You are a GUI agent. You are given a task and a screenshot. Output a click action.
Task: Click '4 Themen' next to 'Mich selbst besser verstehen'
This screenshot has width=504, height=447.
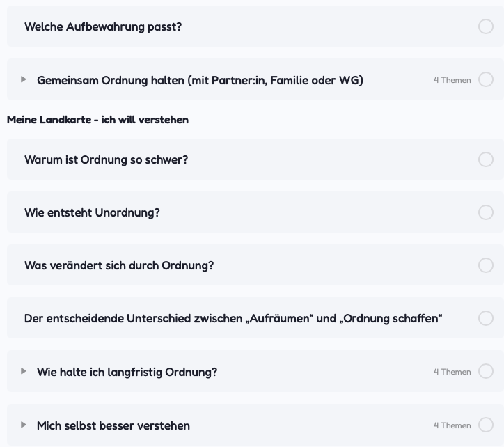[452, 425]
